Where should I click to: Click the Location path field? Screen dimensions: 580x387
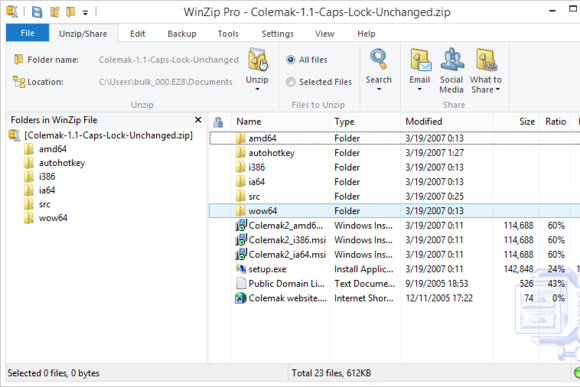(166, 82)
